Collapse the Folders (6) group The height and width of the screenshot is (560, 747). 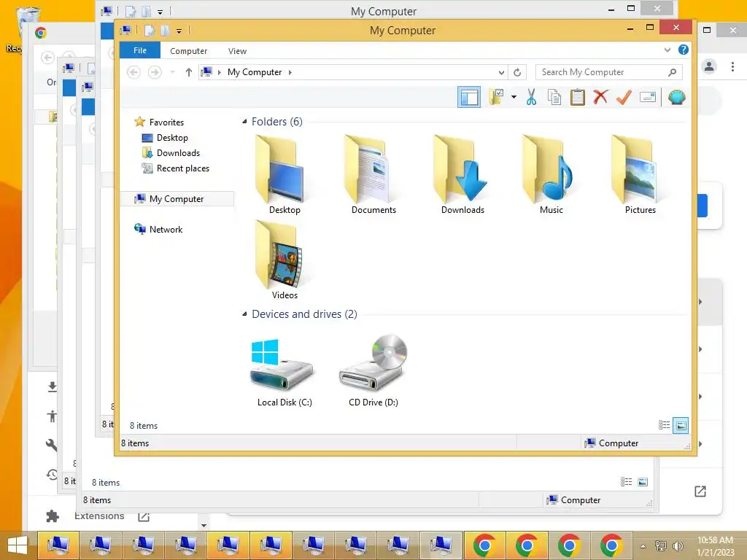[244, 122]
